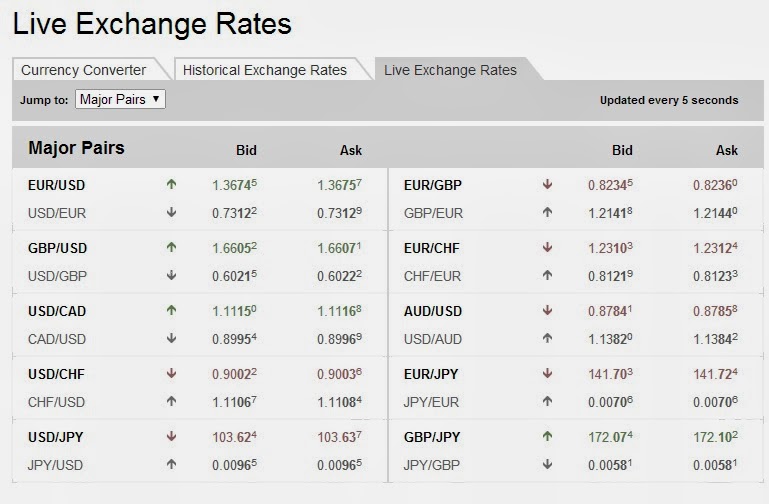
Task: Select the Live Exchange Rates tab
Action: [450, 70]
